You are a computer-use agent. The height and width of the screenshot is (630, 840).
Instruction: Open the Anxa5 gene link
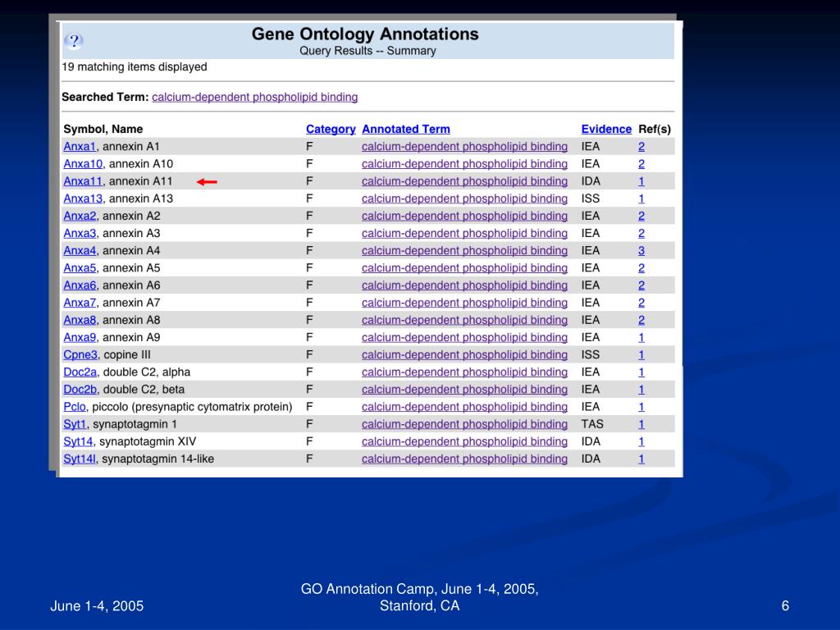[80, 268]
